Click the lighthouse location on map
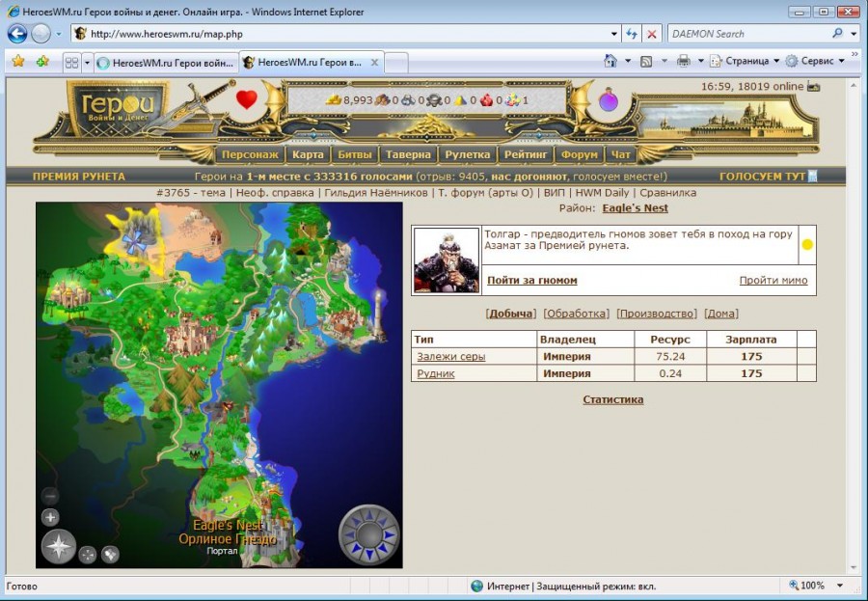The image size is (868, 601). [379, 313]
